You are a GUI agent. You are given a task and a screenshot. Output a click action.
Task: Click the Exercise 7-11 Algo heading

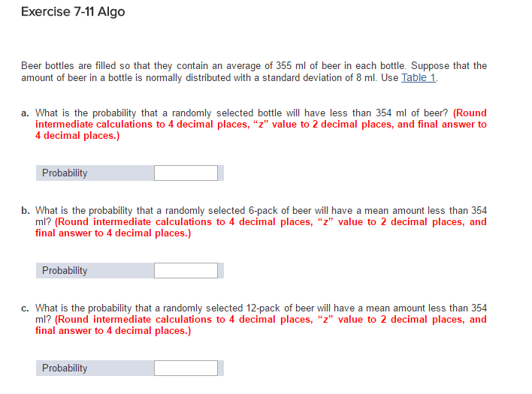pos(74,12)
